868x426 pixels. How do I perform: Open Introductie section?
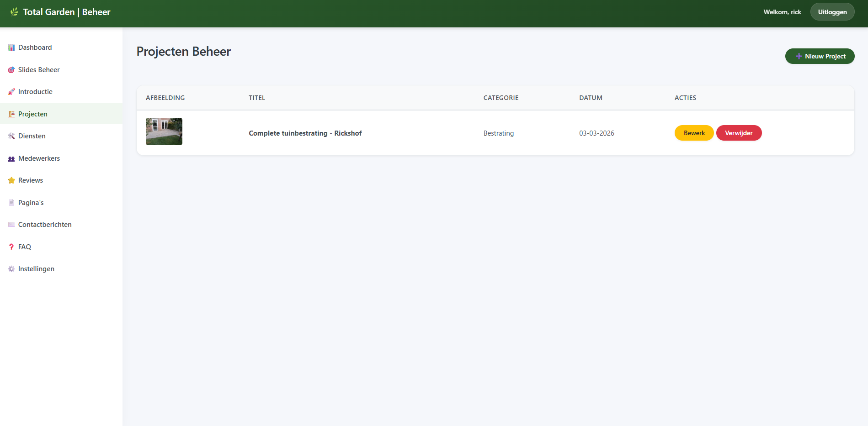pos(61,92)
